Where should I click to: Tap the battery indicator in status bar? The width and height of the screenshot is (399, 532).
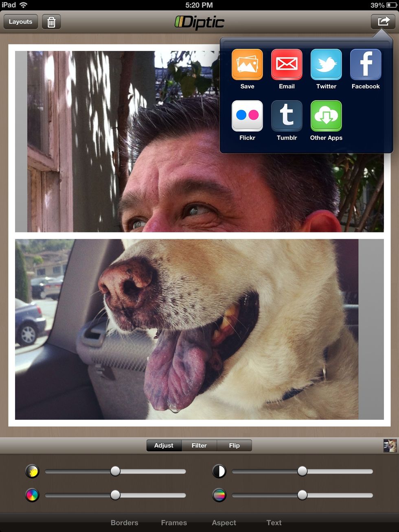coord(392,5)
